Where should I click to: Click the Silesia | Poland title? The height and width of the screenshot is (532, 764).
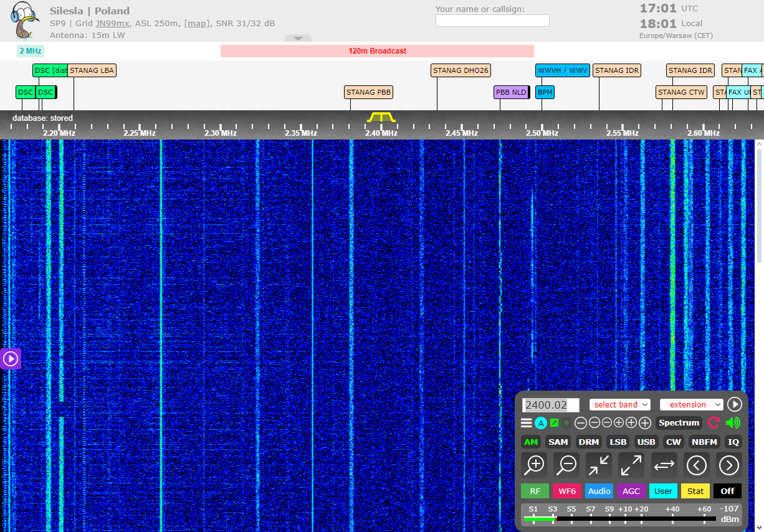(90, 11)
